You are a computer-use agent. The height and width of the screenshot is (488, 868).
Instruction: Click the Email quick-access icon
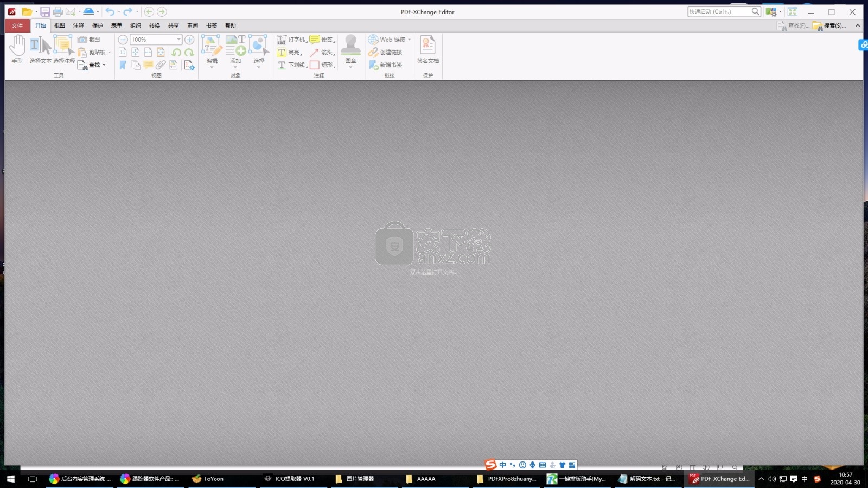point(71,11)
